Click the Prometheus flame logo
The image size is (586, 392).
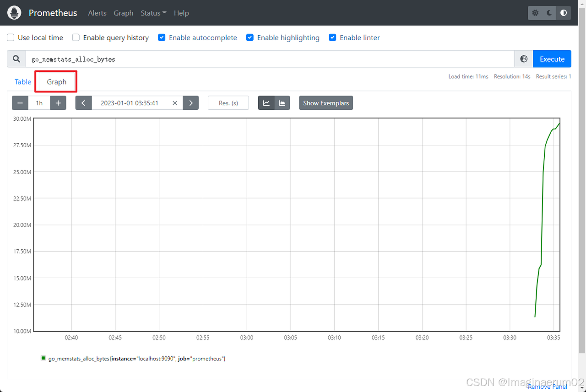pyautogui.click(x=15, y=13)
